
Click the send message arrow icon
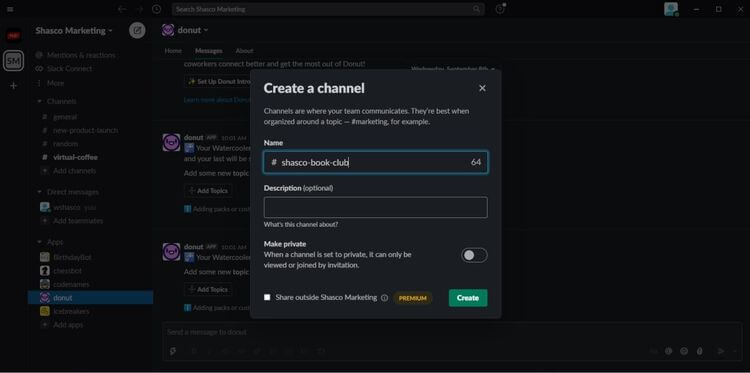coord(721,351)
